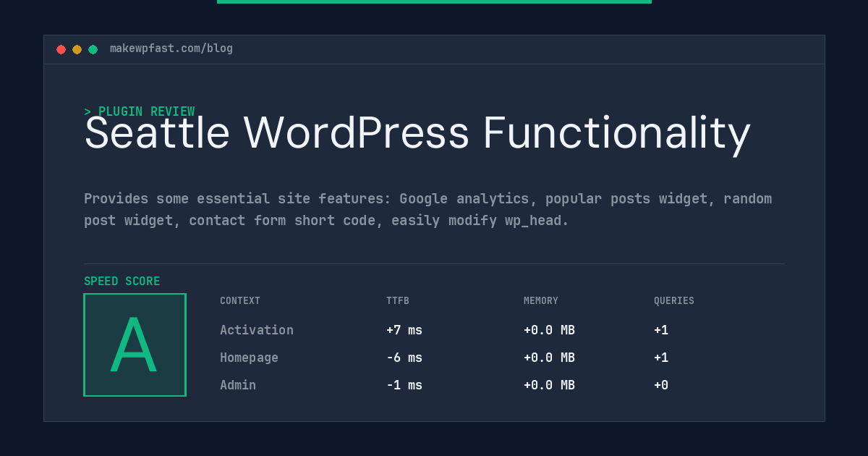Click the makewpfast.com/blog address text
This screenshot has height=456, width=868.
pos(171,48)
